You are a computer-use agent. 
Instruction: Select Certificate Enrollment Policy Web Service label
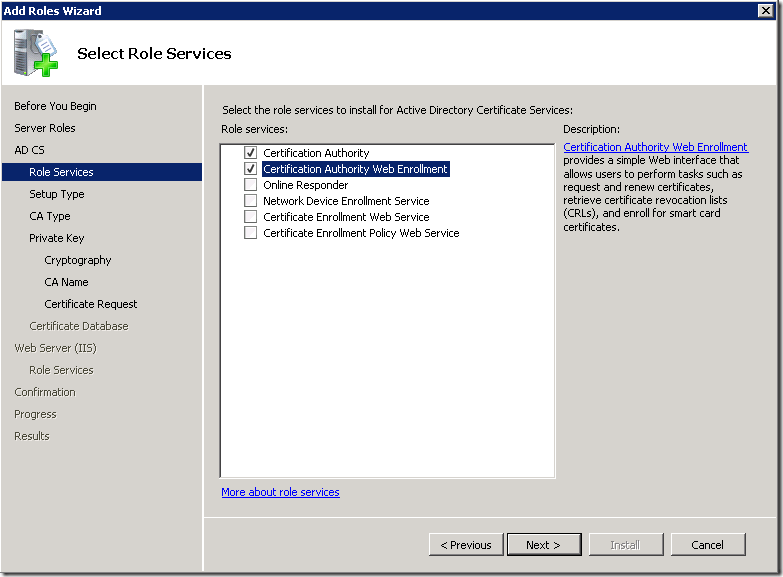tap(361, 233)
